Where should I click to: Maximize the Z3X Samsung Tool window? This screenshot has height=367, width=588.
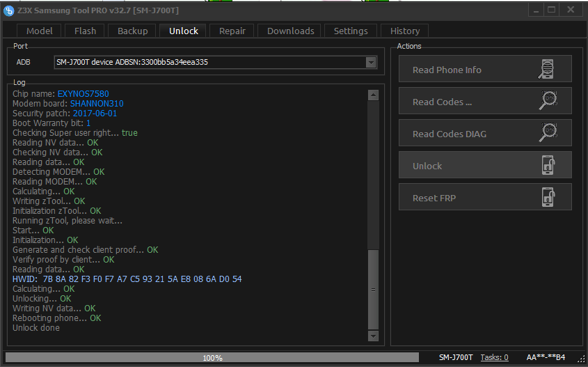551,10
